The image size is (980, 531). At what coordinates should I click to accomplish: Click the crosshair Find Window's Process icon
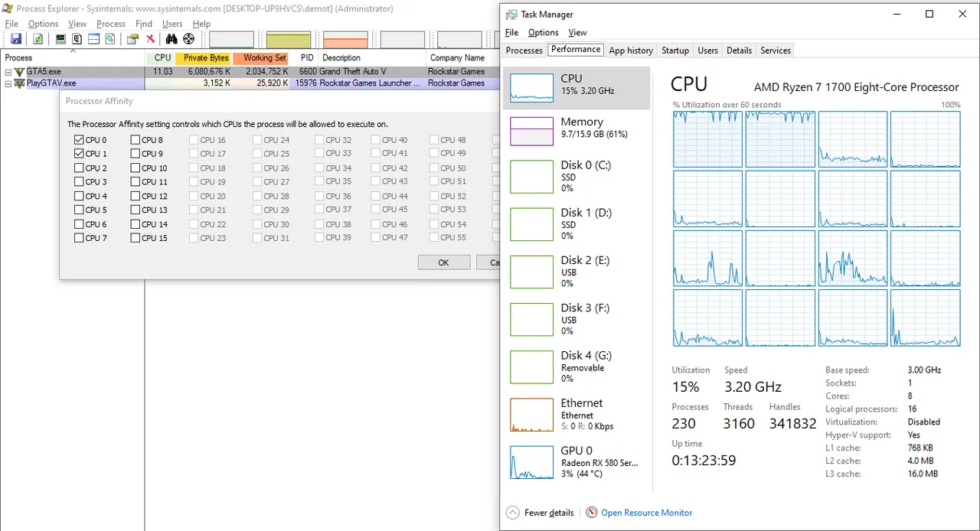click(x=188, y=39)
